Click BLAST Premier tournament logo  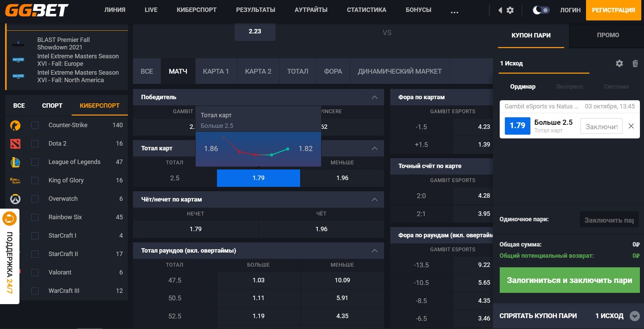pos(18,44)
